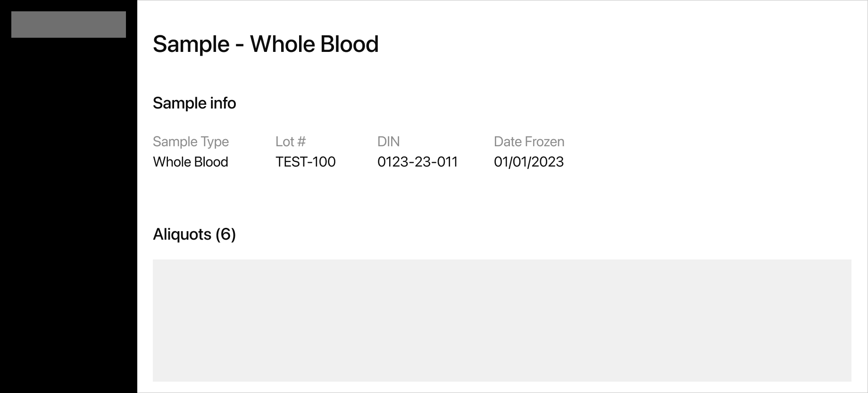The image size is (868, 393).
Task: Click the "#" symbol in the Lot label
Action: click(301, 142)
